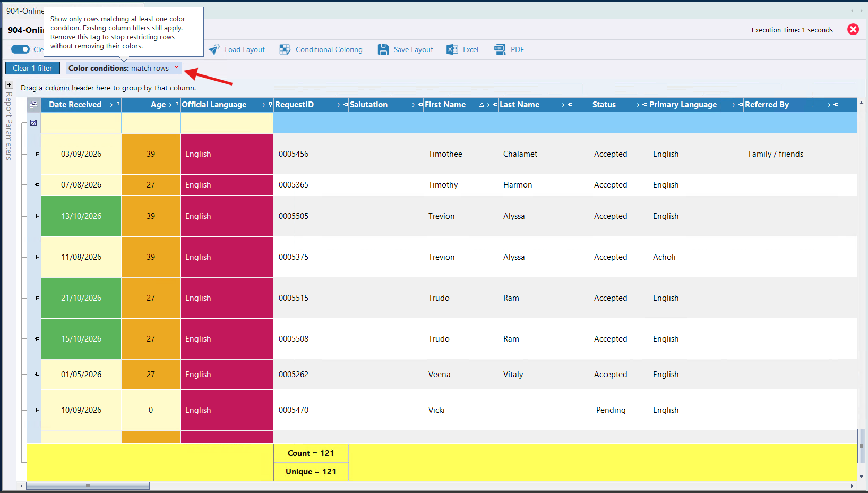This screenshot has width=868, height=493.
Task: Toggle the blue switch in the toolbar
Action: 21,49
